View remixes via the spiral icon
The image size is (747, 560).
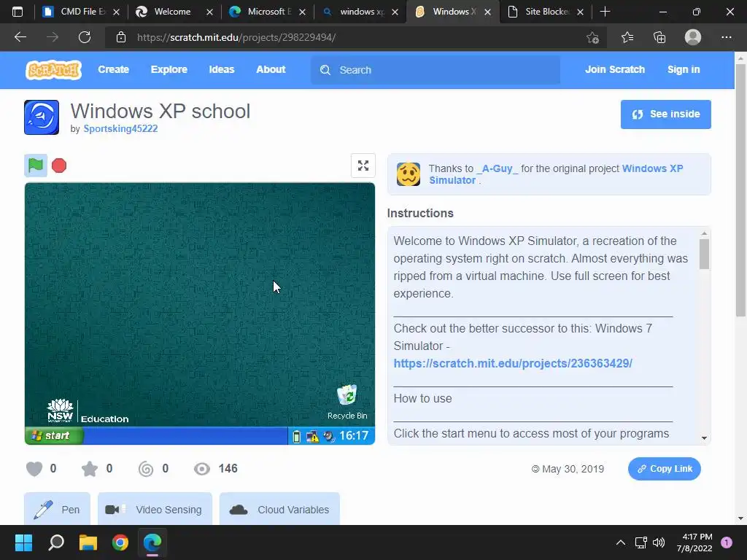pyautogui.click(x=146, y=469)
